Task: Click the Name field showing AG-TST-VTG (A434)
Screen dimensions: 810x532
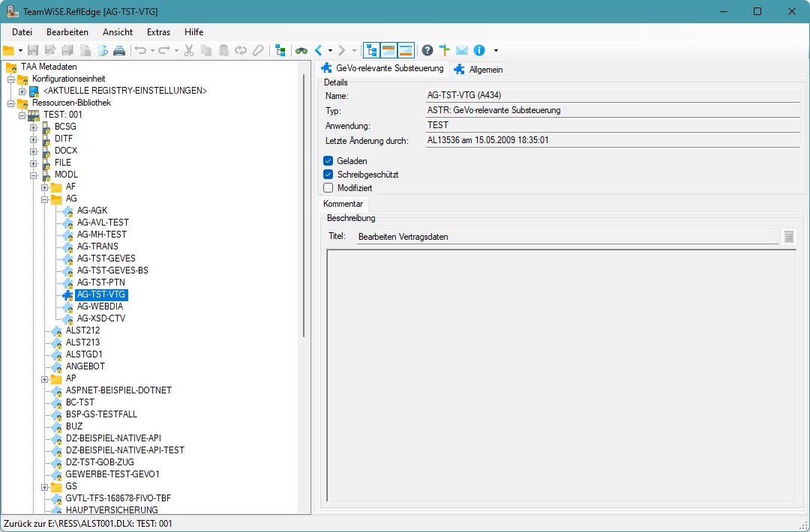Action: (x=612, y=95)
